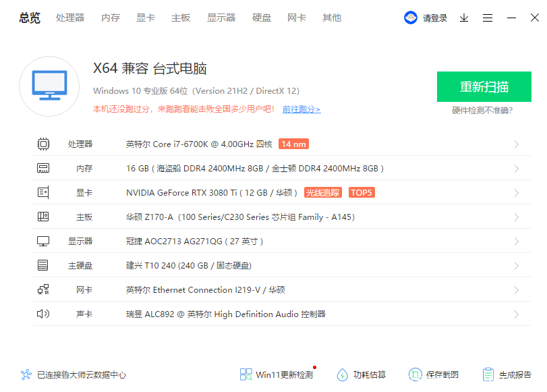The width and height of the screenshot is (547, 392).
Task: Click the 生成报告 label
Action: tap(515, 375)
